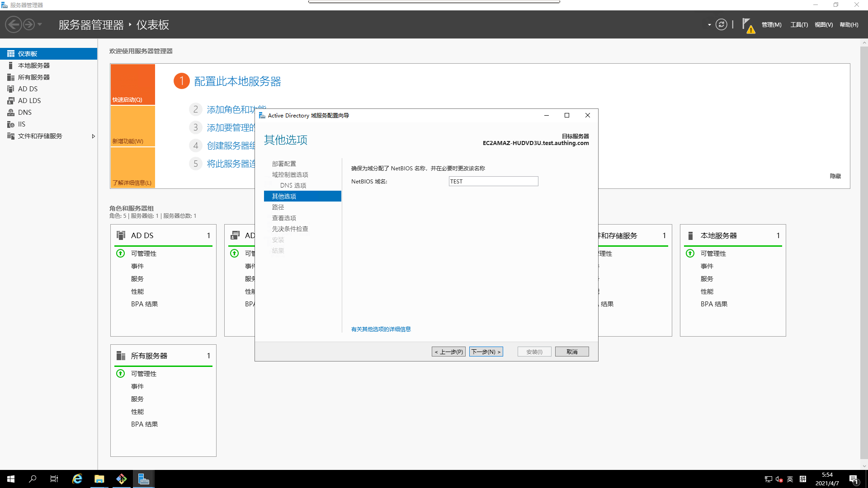Click AD DS tile manageability green icon
Screen dimensions: 868x488
pos(121,253)
